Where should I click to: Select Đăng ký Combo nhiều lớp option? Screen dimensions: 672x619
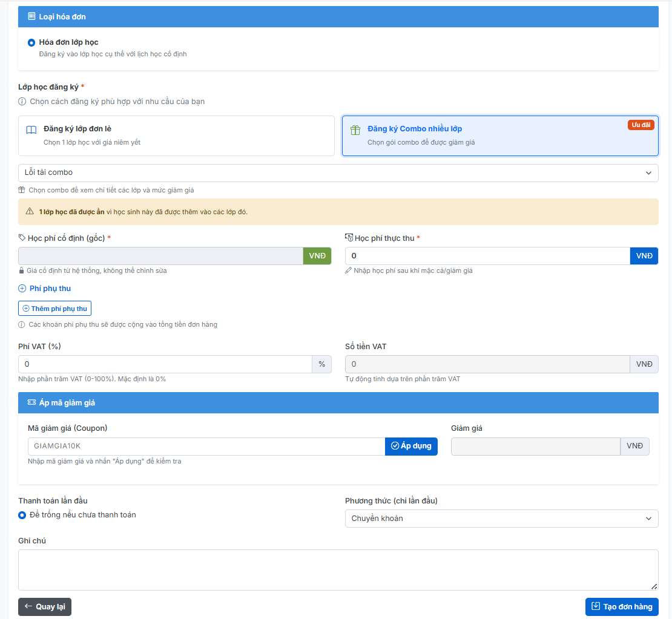[500, 136]
